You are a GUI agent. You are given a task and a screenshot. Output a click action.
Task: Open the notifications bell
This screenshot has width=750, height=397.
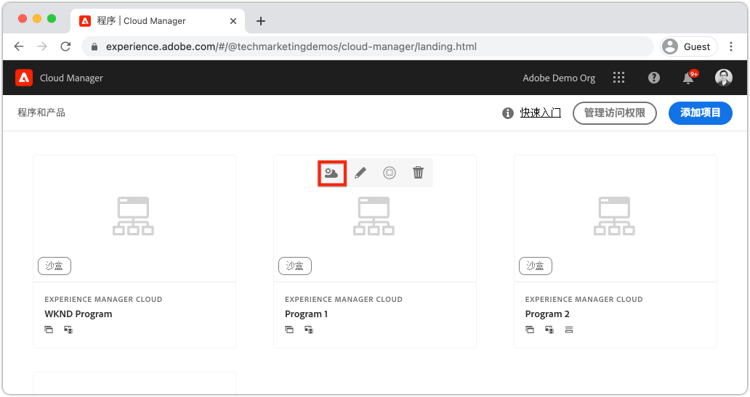point(689,77)
